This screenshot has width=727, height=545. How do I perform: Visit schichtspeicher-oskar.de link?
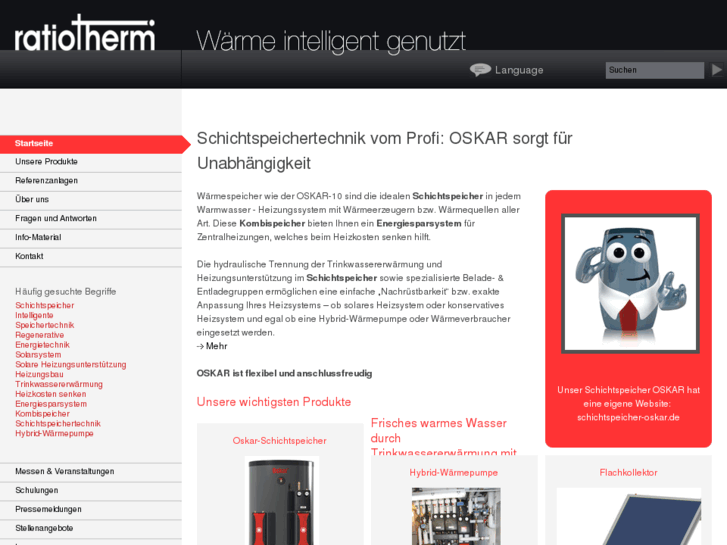tap(628, 417)
